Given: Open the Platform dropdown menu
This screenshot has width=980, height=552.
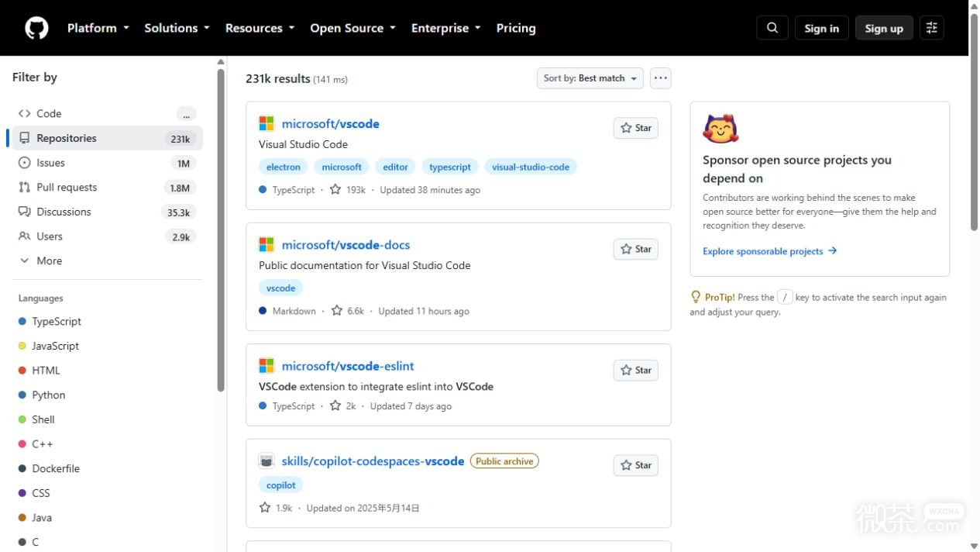Looking at the screenshot, I should pos(98,28).
